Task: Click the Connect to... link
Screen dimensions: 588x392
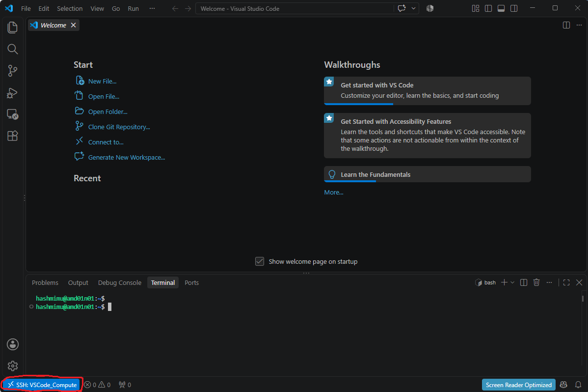Action: click(106, 142)
